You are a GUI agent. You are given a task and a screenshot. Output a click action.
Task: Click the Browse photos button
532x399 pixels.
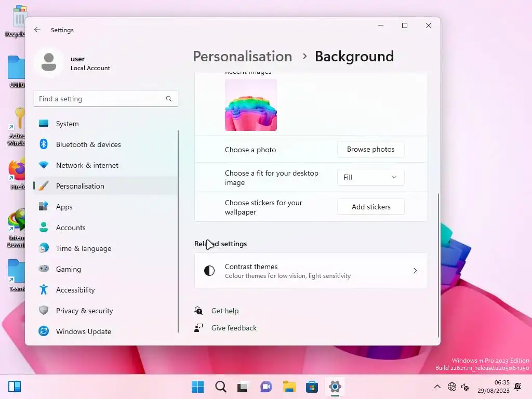[370, 149]
